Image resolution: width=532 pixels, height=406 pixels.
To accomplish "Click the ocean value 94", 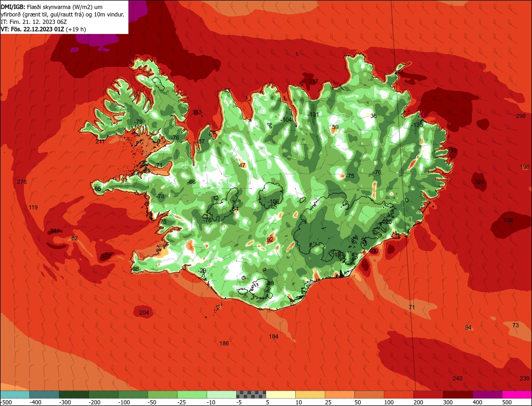I will tap(468, 328).
